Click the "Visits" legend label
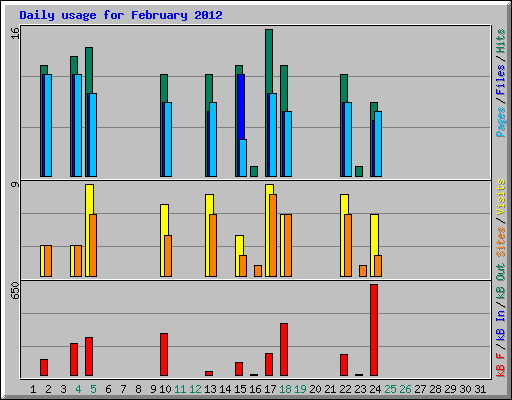This screenshot has height=400, width=512. point(500,198)
